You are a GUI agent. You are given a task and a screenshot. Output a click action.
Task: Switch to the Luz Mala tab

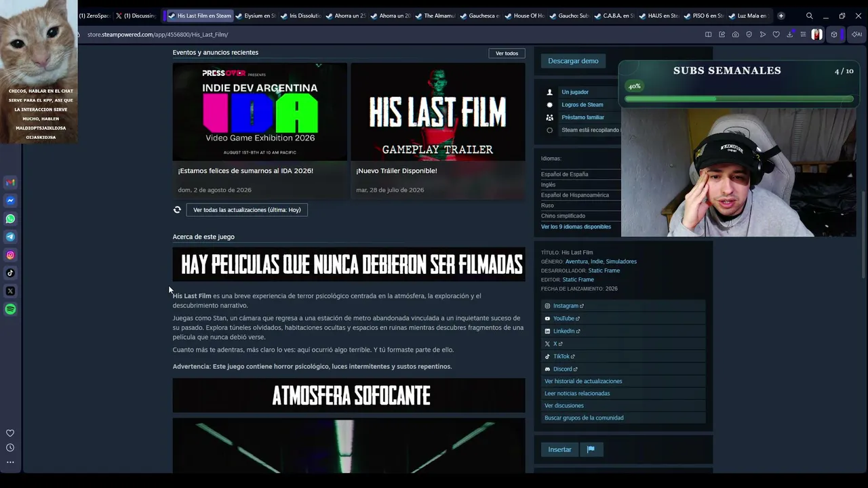click(x=748, y=16)
